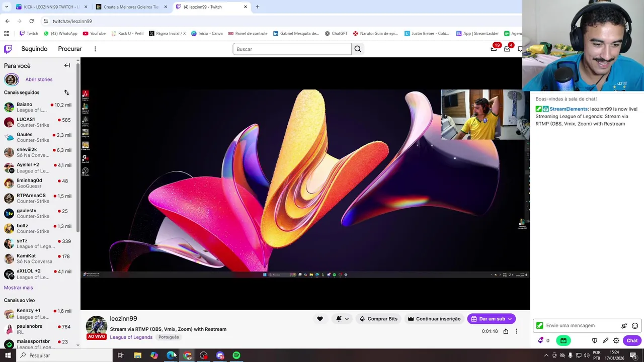644x362 pixels.
Task: Open boltz channel in sidebar
Action: pos(38,228)
